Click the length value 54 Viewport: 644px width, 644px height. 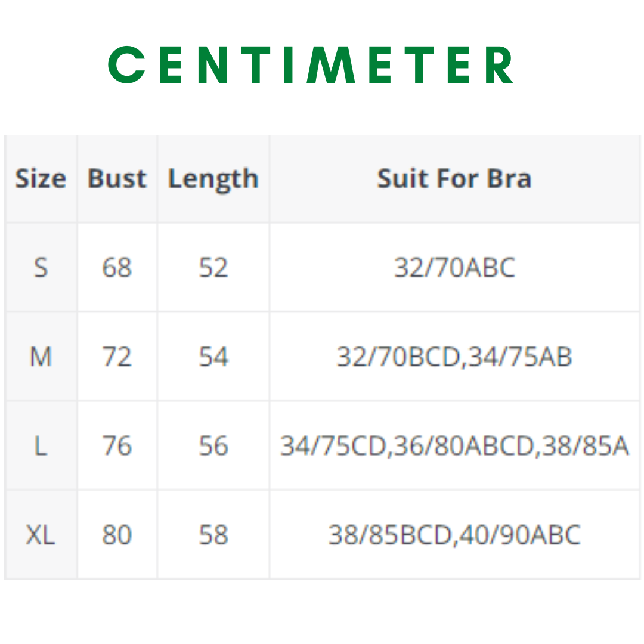[213, 357]
